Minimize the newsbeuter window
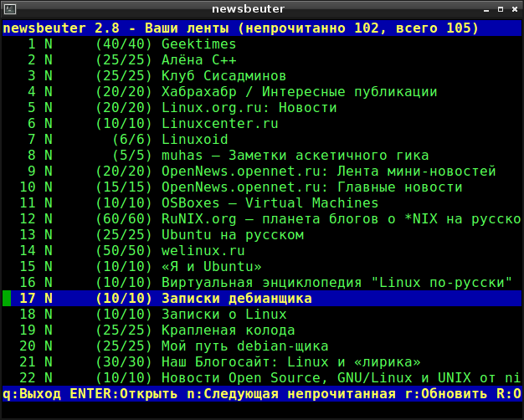524x420 pixels. tap(486, 10)
